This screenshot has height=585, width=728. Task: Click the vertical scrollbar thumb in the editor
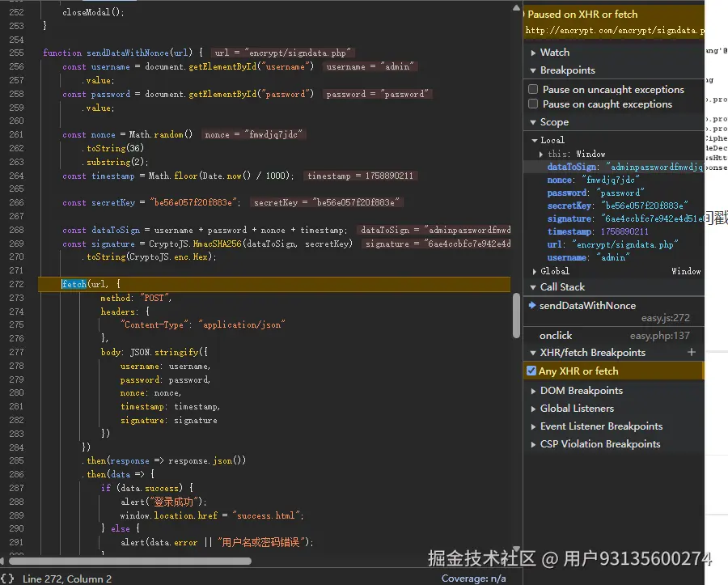coord(516,316)
